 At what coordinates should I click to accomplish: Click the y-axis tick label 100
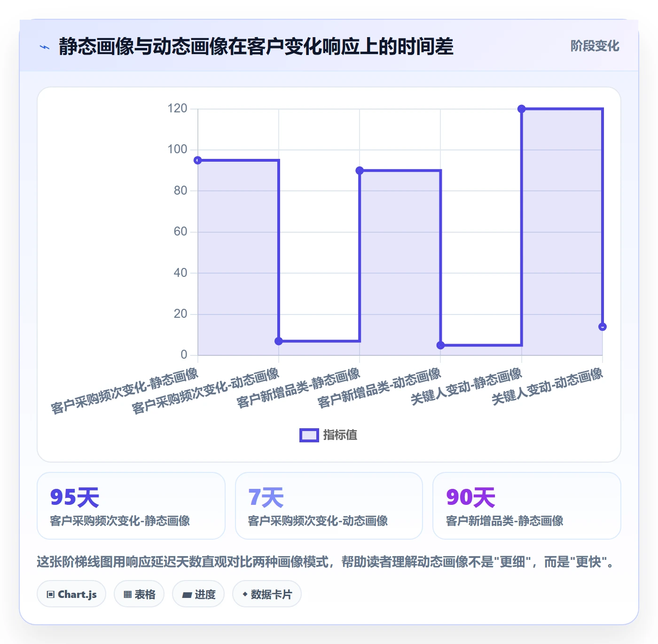(178, 149)
